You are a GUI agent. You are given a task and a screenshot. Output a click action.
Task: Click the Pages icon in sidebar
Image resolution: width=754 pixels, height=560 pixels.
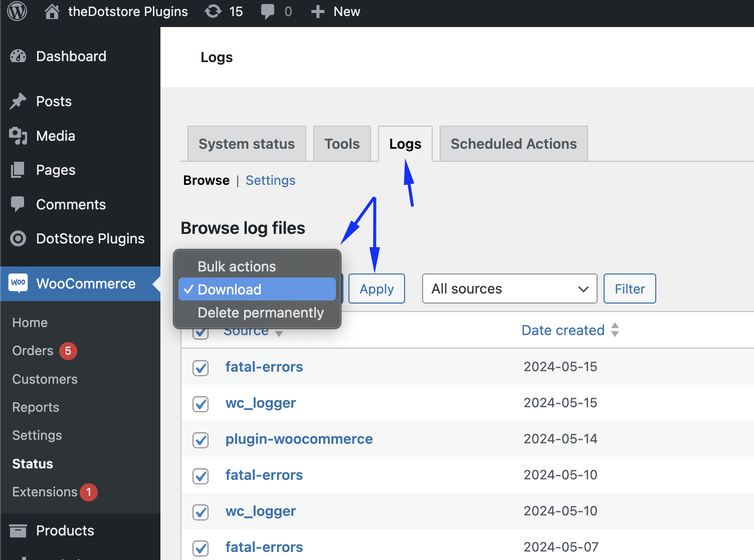[18, 170]
